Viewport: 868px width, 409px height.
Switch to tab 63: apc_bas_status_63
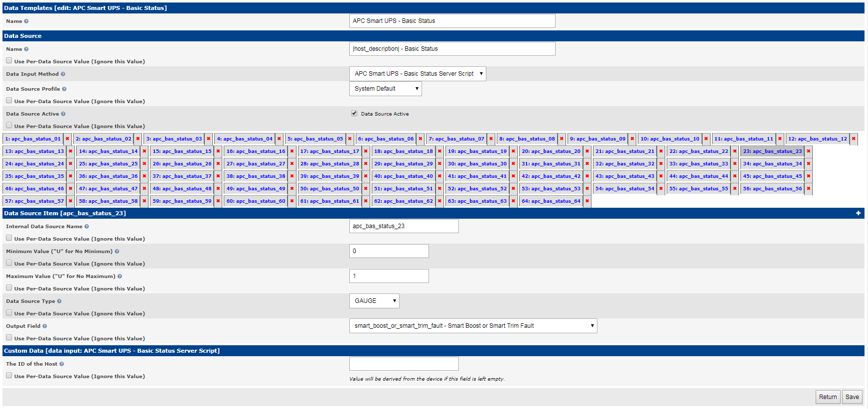click(477, 201)
